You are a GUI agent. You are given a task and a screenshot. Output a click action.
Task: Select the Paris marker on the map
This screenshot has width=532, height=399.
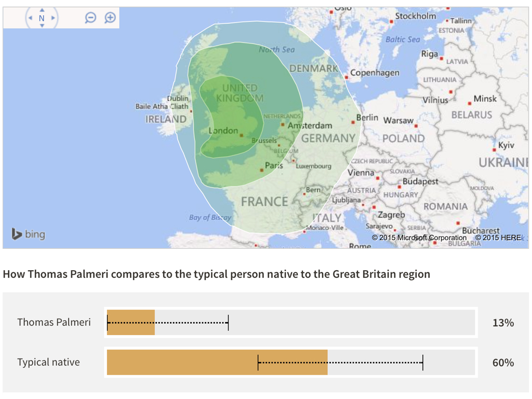[262, 170]
